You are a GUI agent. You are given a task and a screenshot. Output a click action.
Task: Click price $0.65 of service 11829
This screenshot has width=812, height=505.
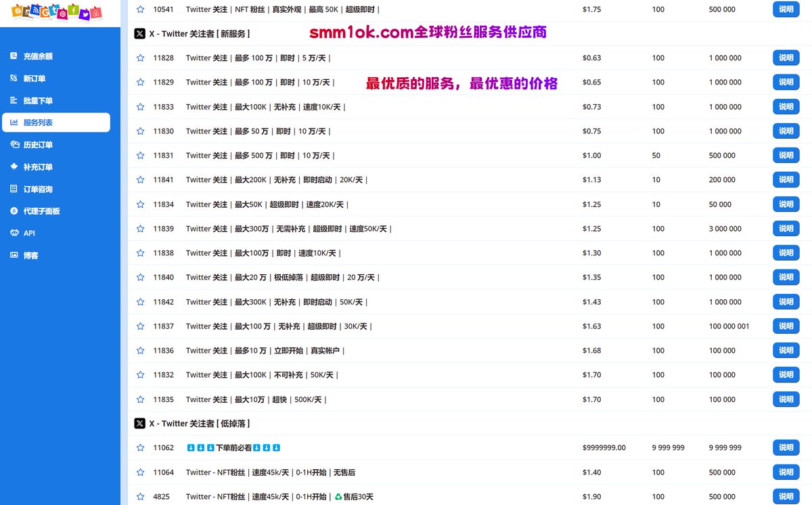(591, 83)
